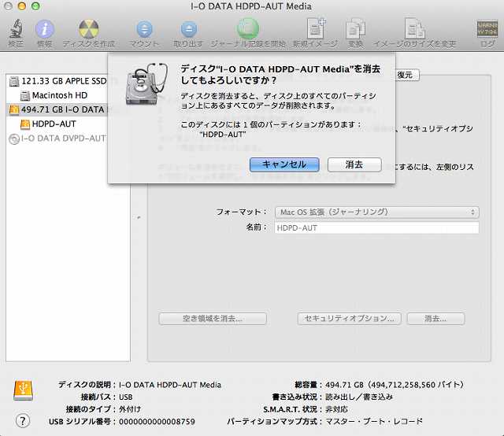The width and height of the screenshot is (504, 436).
Task: Click the orange HDPD-AUT volume icon
Action: 25,124
